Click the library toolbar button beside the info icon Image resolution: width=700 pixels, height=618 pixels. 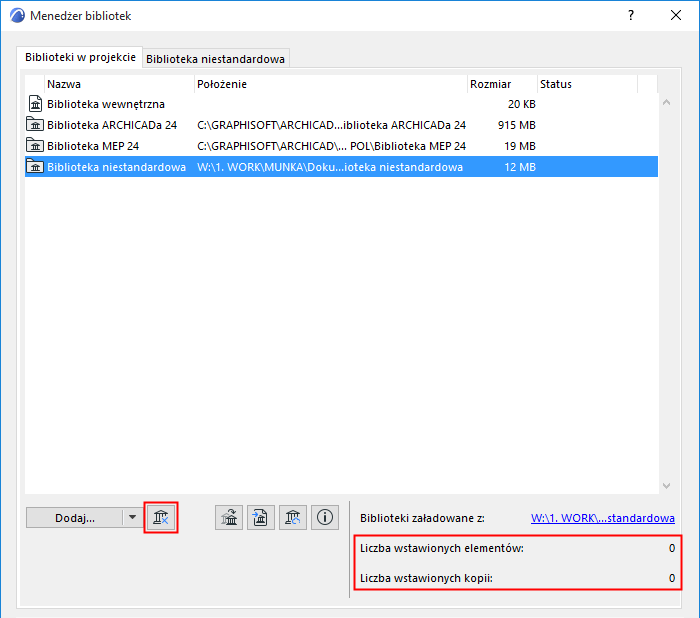coord(293,518)
